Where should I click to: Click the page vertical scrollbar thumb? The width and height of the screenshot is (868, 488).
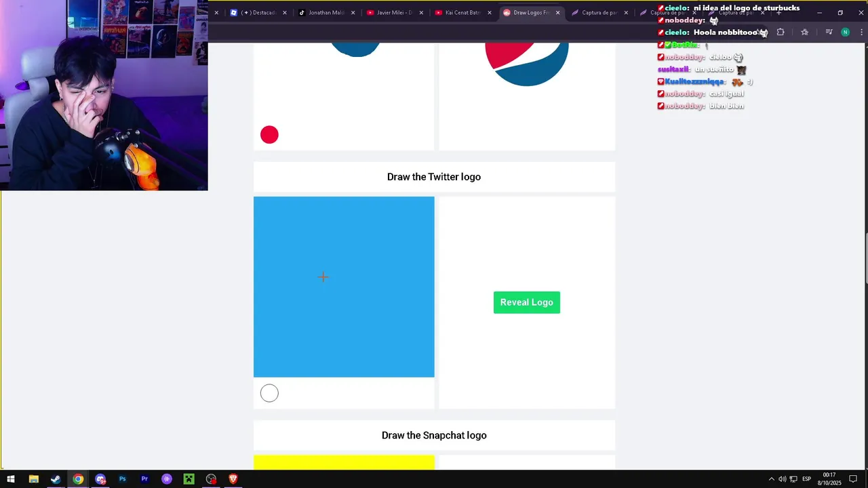tap(866, 259)
